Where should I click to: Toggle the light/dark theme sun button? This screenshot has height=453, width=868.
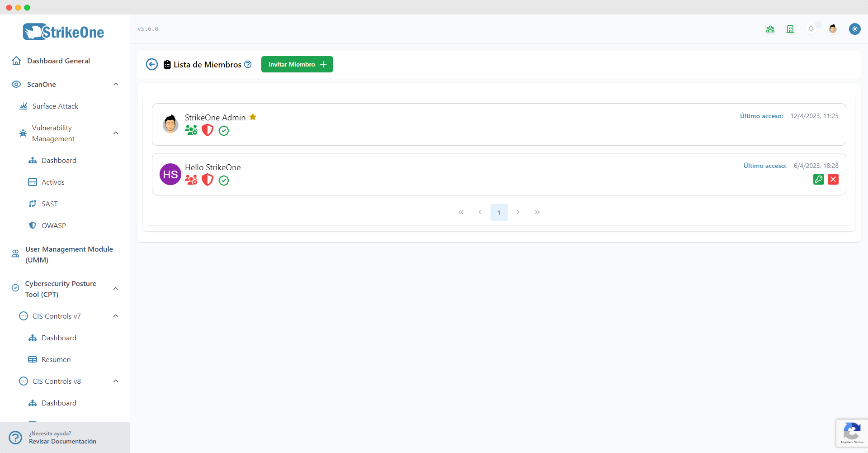(854, 29)
